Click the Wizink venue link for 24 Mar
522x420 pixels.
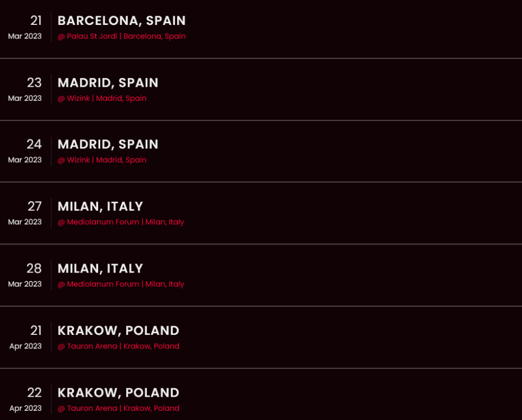102,160
